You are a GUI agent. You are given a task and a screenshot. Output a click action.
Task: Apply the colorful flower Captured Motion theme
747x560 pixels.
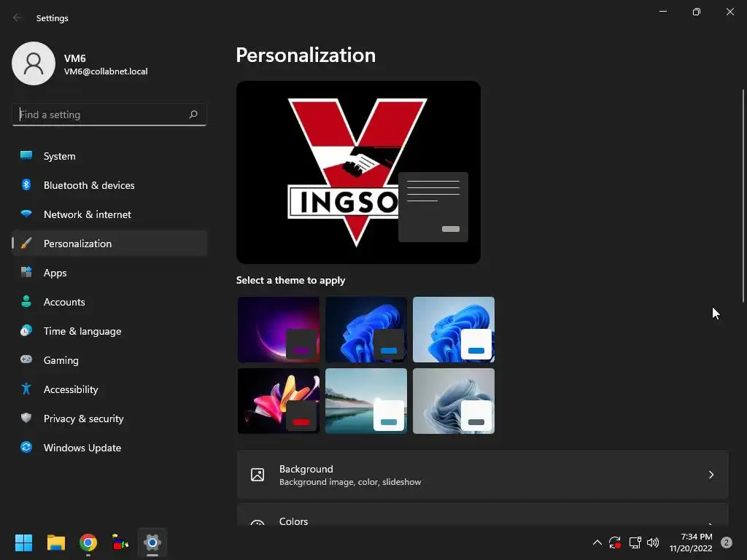click(x=279, y=401)
